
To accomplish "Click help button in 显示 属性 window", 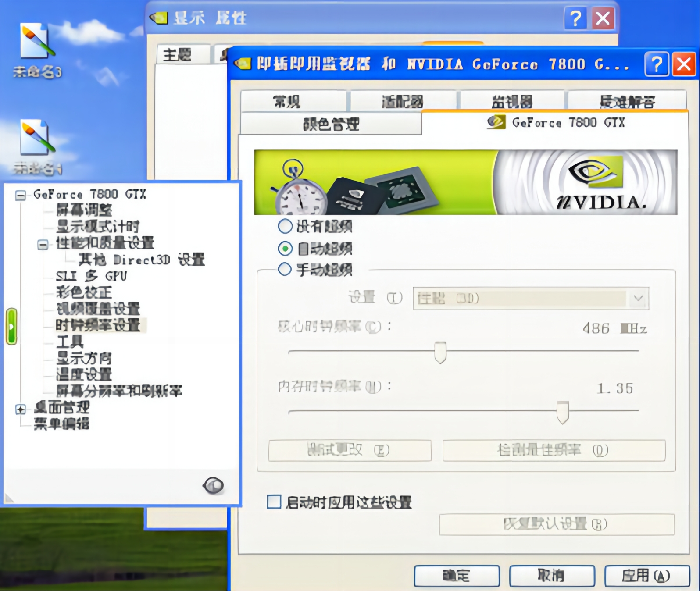I will [x=575, y=18].
